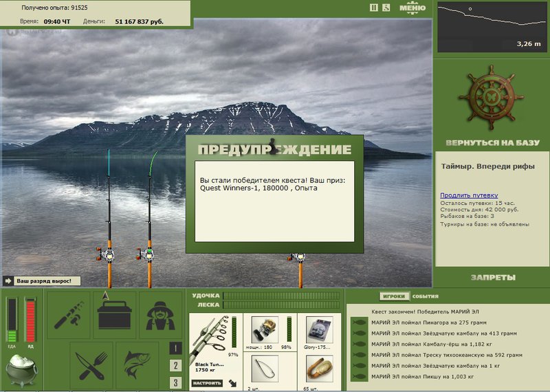
Task: Select the reel thumbnail with мощн. 180
Action: click(265, 329)
